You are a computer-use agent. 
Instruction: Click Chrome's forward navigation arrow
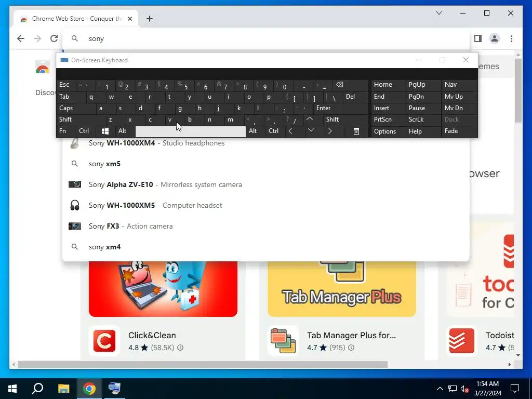pyautogui.click(x=37, y=38)
